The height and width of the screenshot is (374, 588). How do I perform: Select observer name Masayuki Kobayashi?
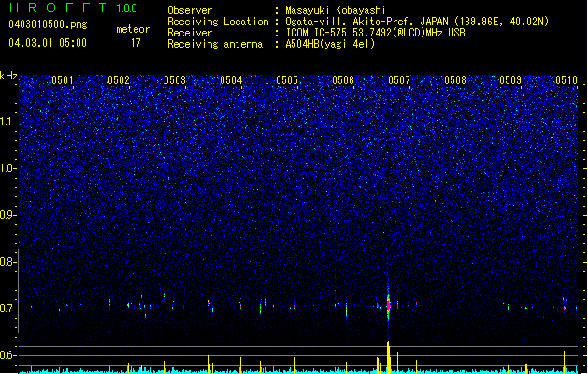[336, 10]
